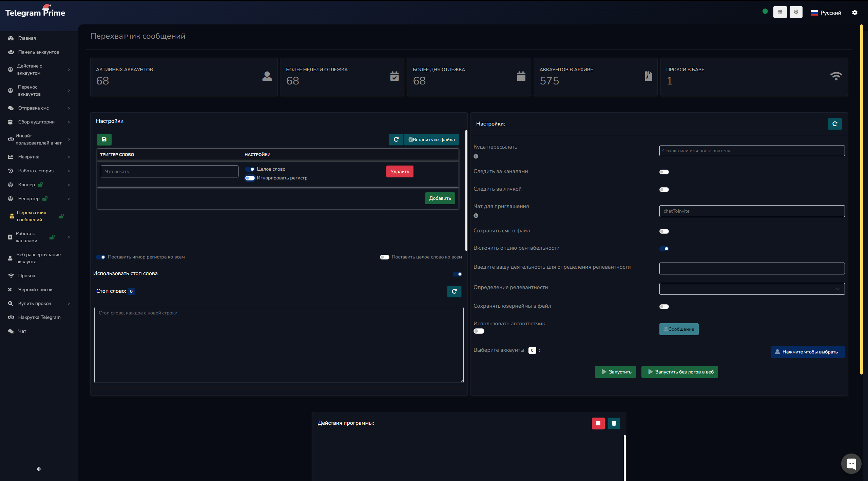Image resolution: width=868 pixels, height=481 pixels.
Task: Click the red stop button in Действия программы
Action: tap(598, 423)
